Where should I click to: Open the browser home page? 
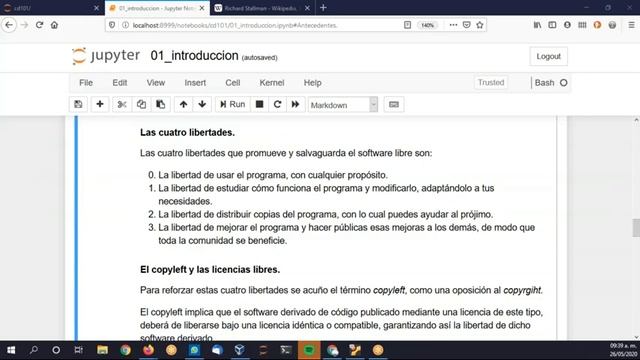click(54, 25)
